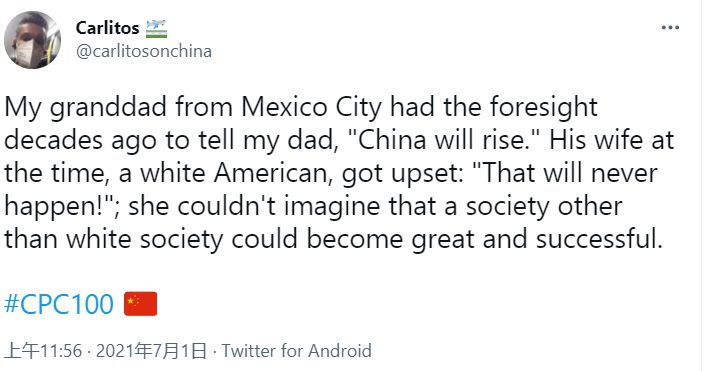Open the Twitter for Android source link
This screenshot has width=708, height=371.
click(x=296, y=351)
